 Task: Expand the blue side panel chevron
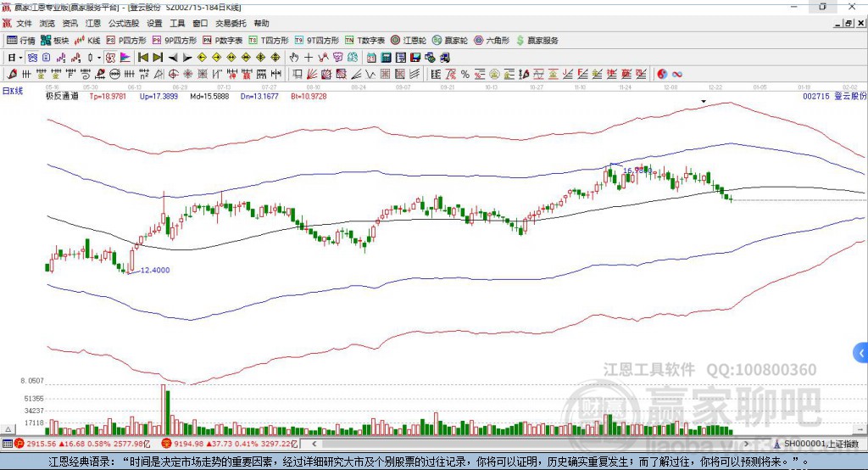coord(861,353)
